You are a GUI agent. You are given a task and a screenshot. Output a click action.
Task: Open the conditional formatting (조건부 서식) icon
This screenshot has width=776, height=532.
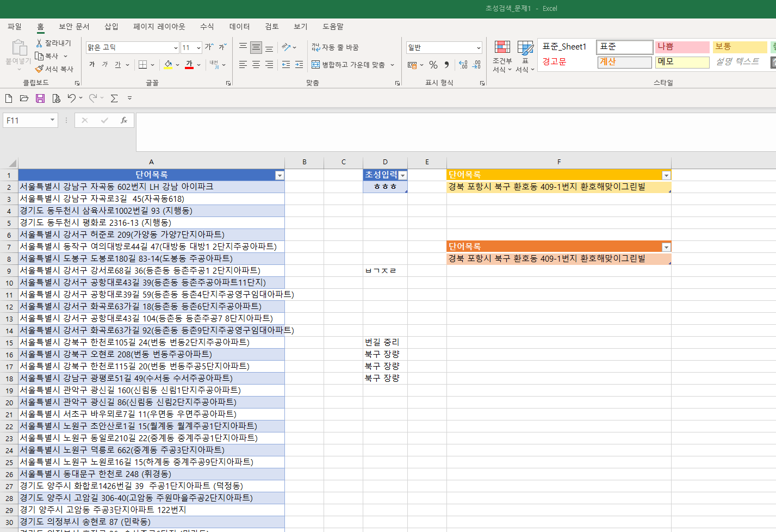pyautogui.click(x=502, y=56)
